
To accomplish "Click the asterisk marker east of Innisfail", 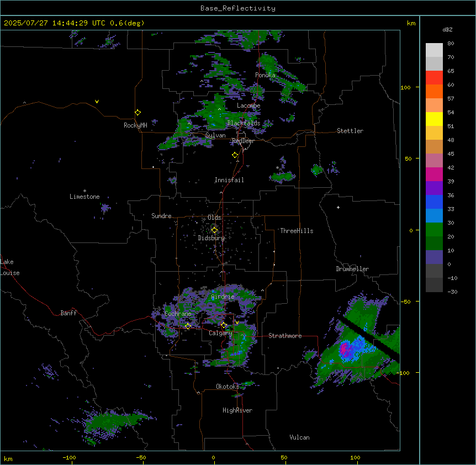I will (x=277, y=168).
